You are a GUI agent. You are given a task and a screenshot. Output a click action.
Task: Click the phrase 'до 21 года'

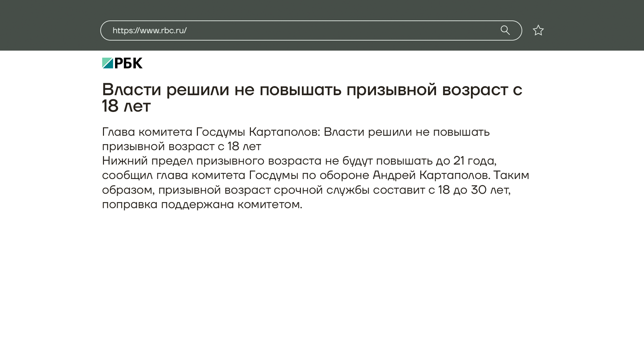tap(466, 161)
